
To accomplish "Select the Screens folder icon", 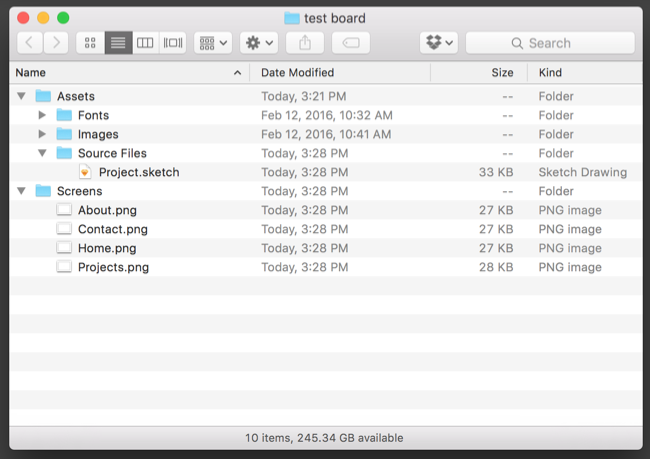I will point(43,191).
